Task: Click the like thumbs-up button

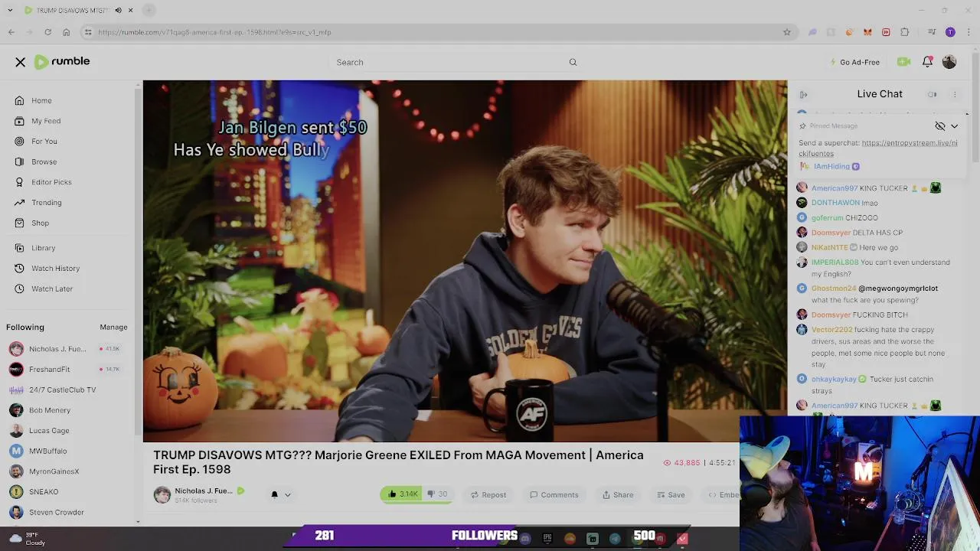Action: coord(402,494)
